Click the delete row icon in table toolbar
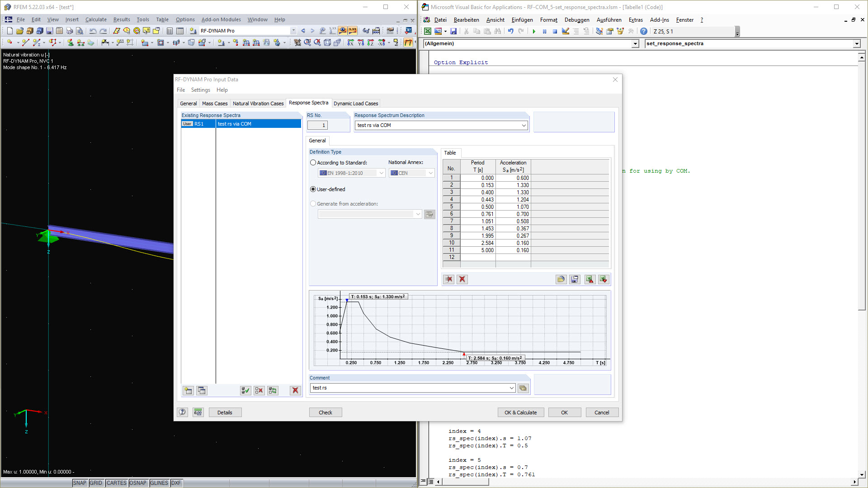 449,279
